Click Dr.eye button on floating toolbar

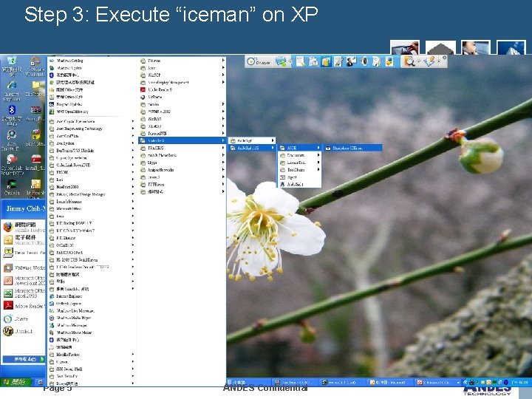click(x=259, y=62)
